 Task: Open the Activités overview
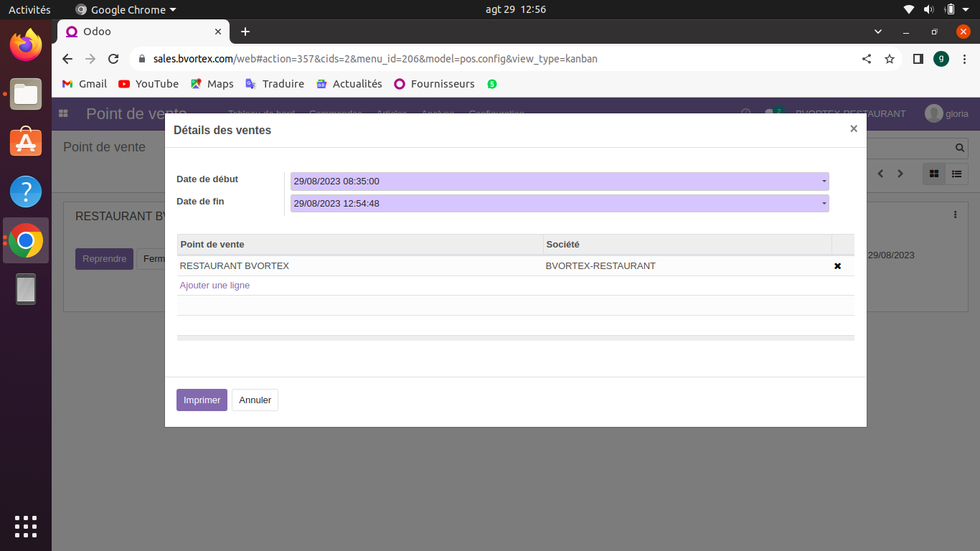pyautogui.click(x=29, y=9)
